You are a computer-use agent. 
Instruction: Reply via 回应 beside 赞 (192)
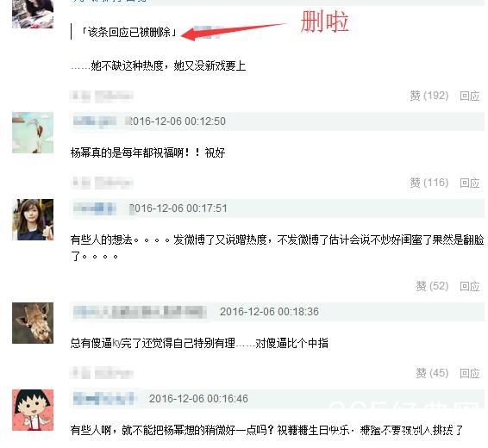pyautogui.click(x=470, y=96)
